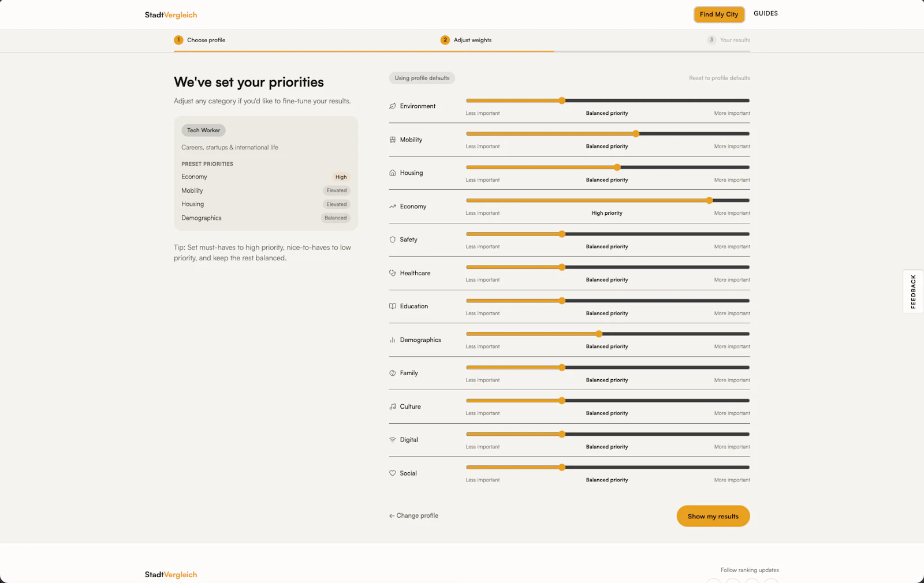Screen dimensions: 924x583
Task: Jump to step 3 Your results
Action: 728,40
